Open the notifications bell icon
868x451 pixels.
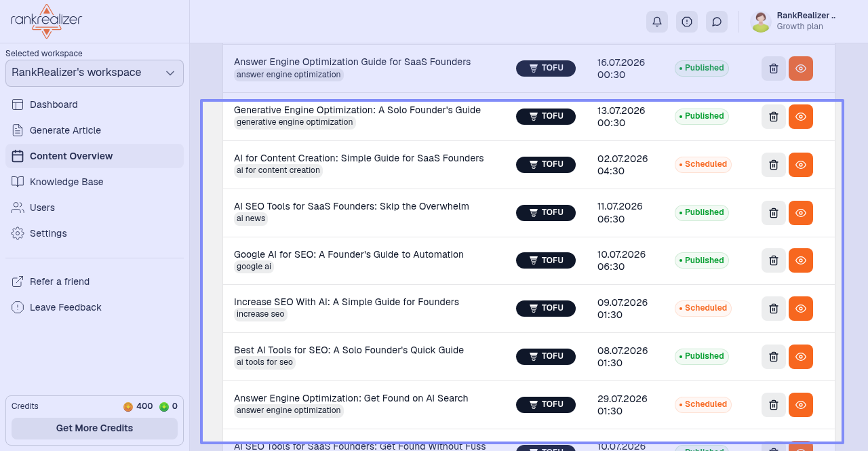[x=657, y=22]
